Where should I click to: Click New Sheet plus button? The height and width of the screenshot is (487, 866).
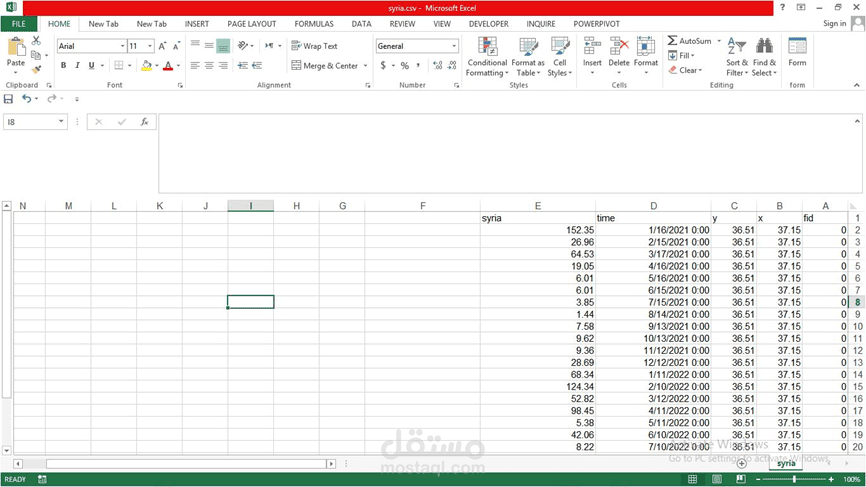tap(742, 463)
